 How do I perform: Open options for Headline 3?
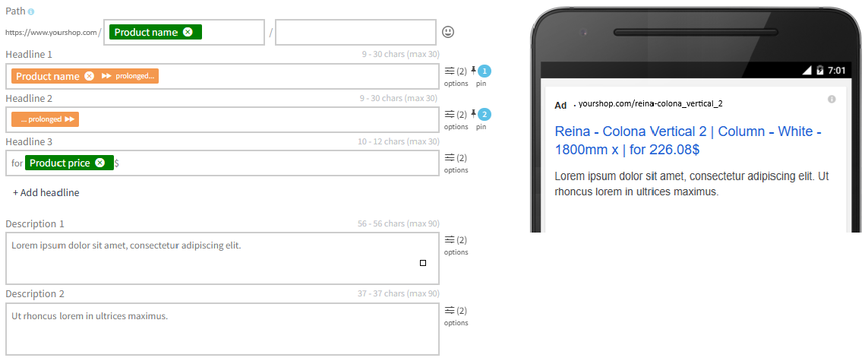456,163
